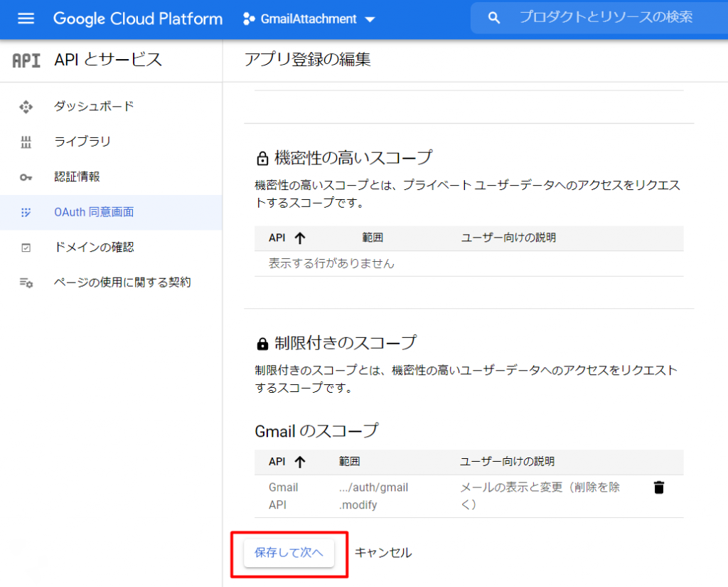This screenshot has height=587, width=728.
Task: Open the hamburger navigation menu
Action: [26, 18]
